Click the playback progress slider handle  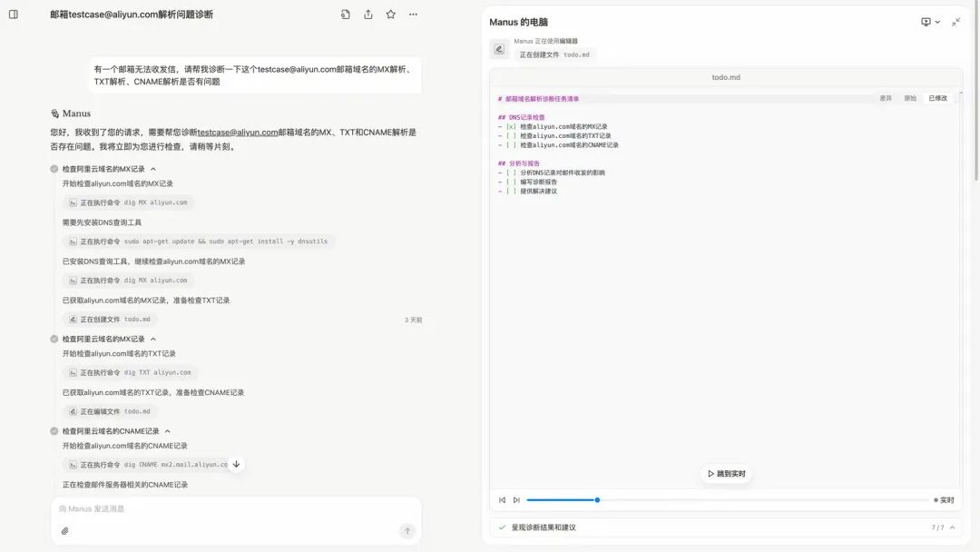597,500
